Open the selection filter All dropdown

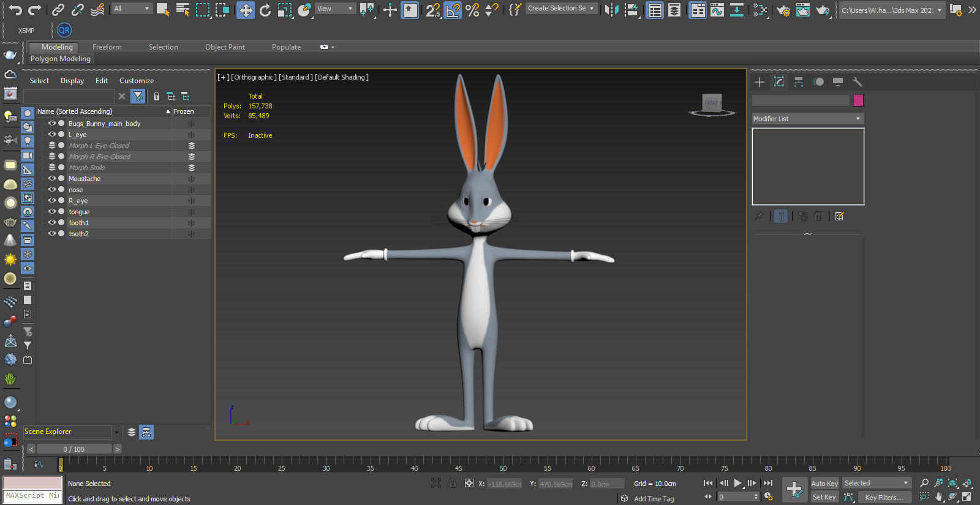tap(132, 9)
